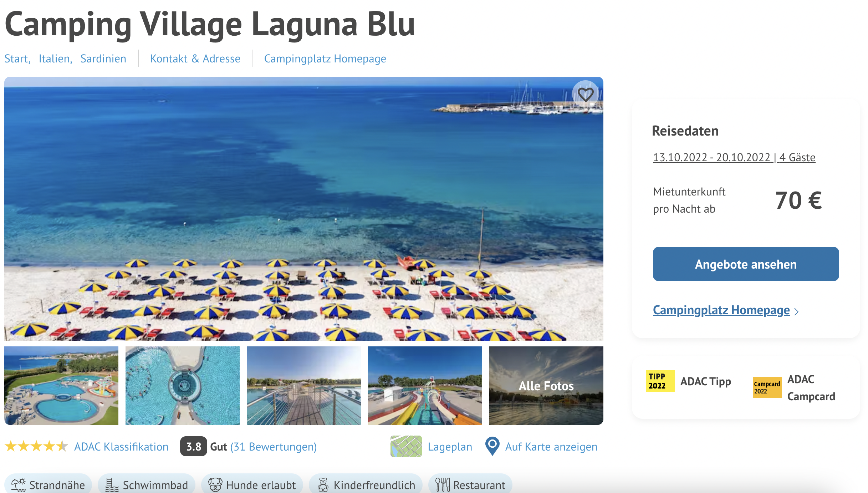868x493 pixels.
Task: Expand Campingplatz Homepage chevron in sidebar
Action: pyautogui.click(x=796, y=311)
